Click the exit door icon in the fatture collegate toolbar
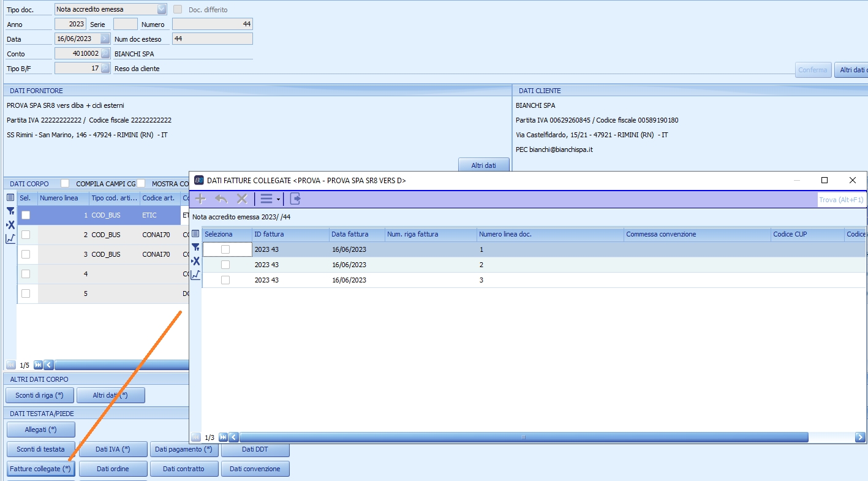The width and height of the screenshot is (868, 481). pyautogui.click(x=295, y=199)
